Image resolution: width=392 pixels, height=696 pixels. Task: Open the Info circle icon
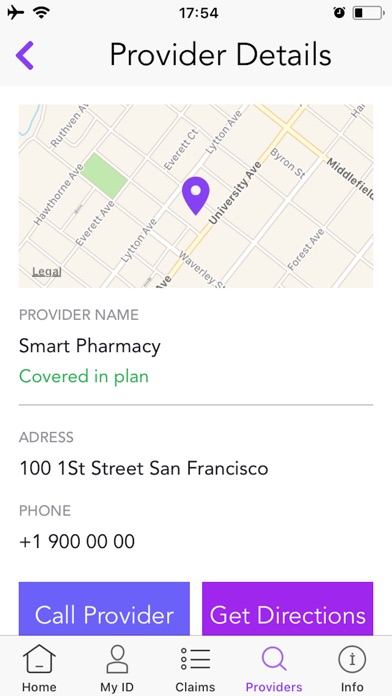352,659
